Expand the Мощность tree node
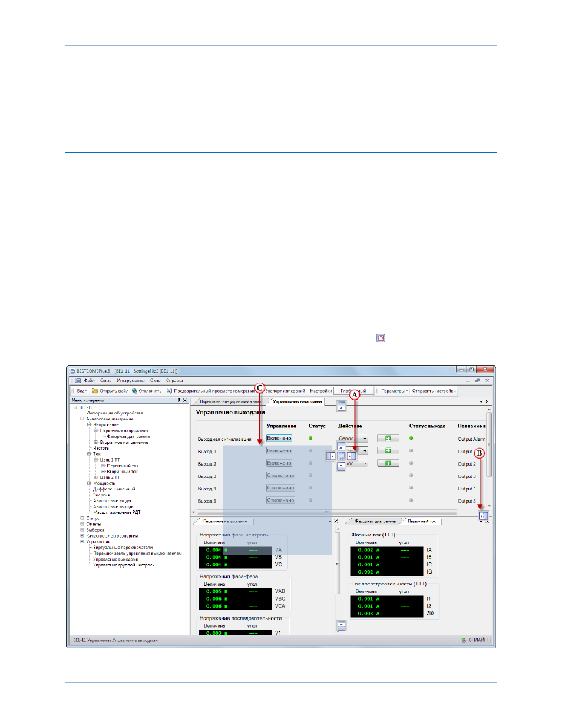Viewport: 562px width, 728px height. tap(90, 483)
